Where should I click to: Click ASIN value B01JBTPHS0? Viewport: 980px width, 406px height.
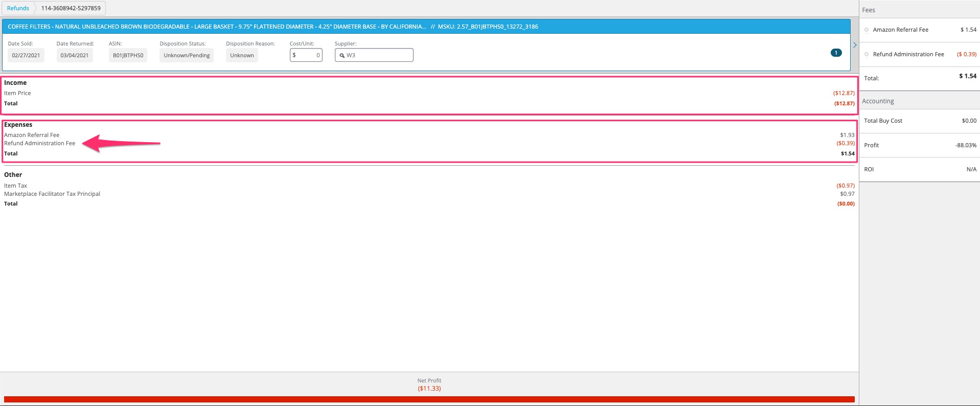click(x=128, y=55)
